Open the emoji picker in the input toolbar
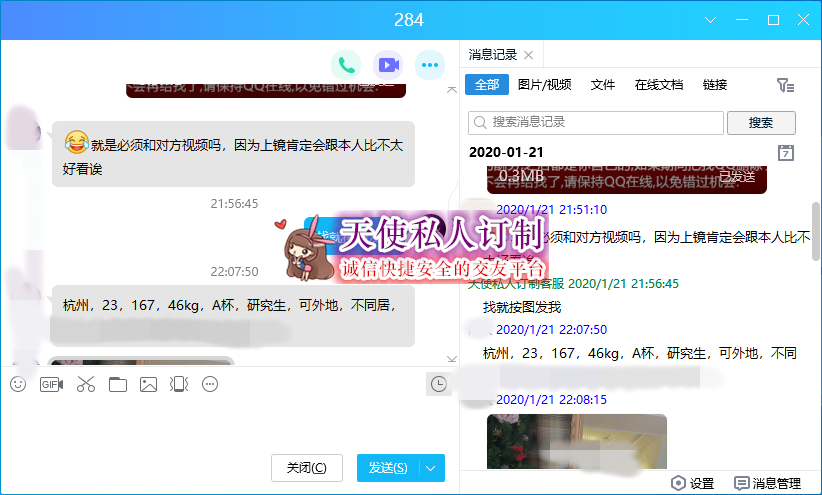Viewport: 822px width, 495px height. point(18,384)
